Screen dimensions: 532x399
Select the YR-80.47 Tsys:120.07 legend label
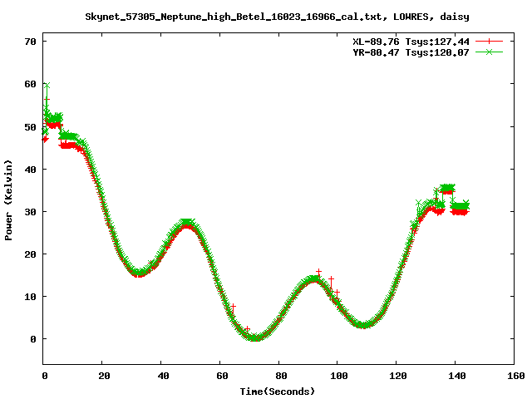[x=411, y=52]
